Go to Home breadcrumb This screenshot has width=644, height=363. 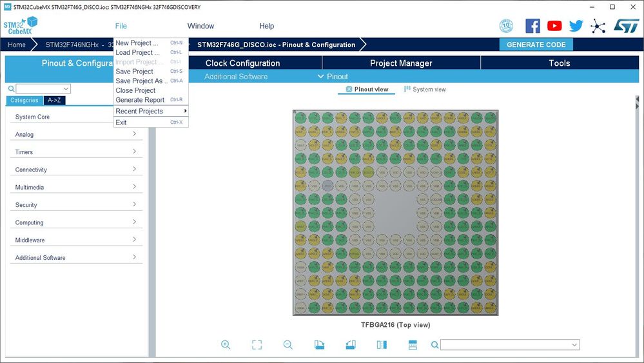click(x=16, y=44)
